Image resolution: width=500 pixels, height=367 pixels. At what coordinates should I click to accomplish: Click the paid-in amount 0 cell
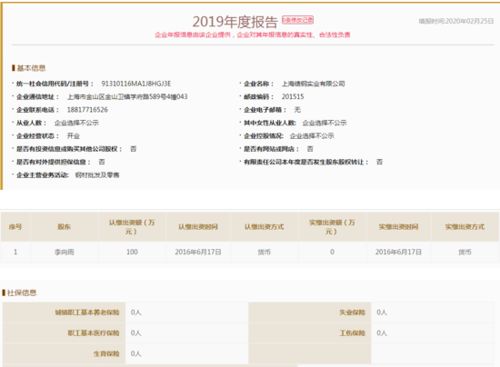332,252
